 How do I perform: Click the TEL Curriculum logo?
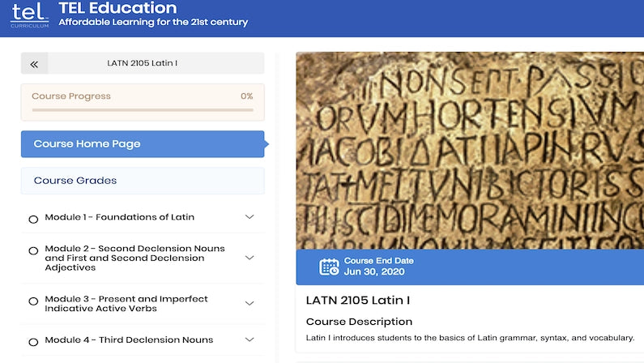[30, 15]
